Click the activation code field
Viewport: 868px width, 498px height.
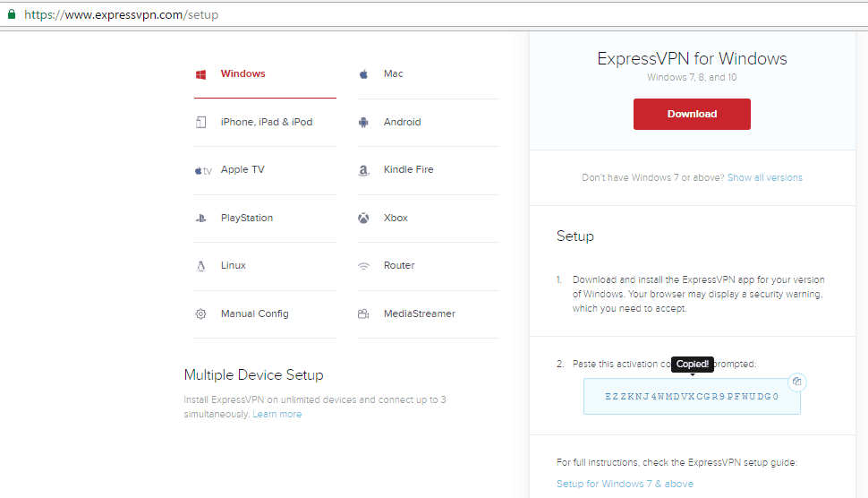692,397
